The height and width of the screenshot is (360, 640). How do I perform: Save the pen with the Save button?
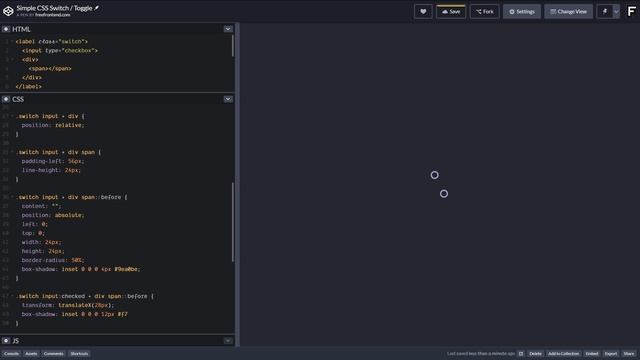(451, 11)
